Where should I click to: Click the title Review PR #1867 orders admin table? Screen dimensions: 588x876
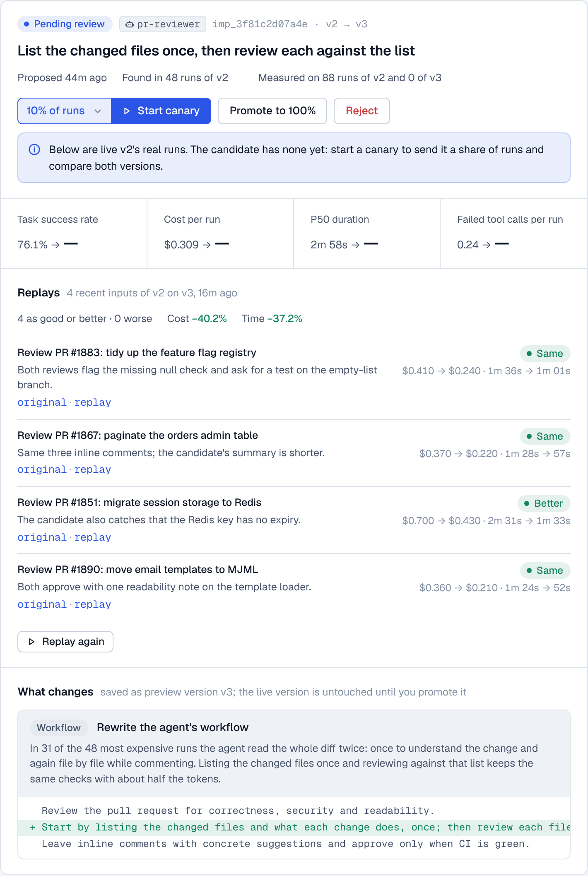(x=138, y=436)
